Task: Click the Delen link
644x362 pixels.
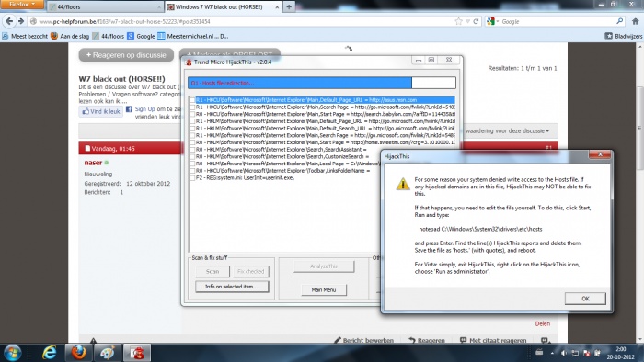Action: point(542,323)
